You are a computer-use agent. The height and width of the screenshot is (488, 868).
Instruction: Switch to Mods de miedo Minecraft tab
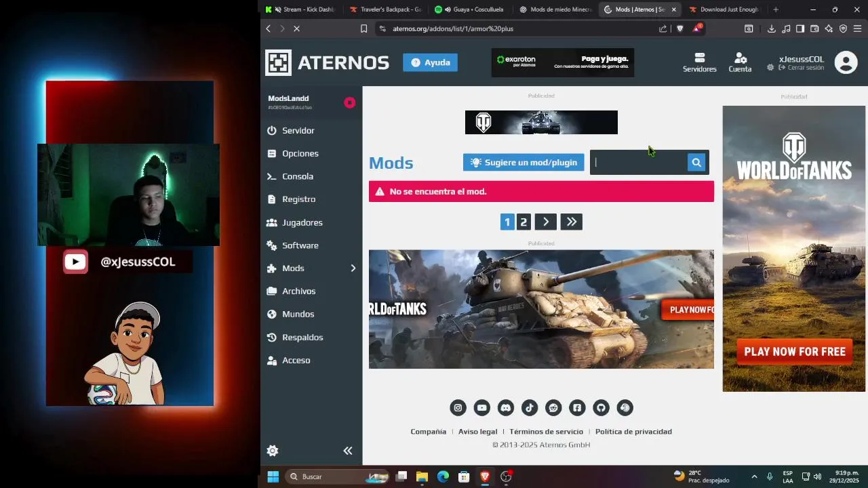(x=555, y=9)
